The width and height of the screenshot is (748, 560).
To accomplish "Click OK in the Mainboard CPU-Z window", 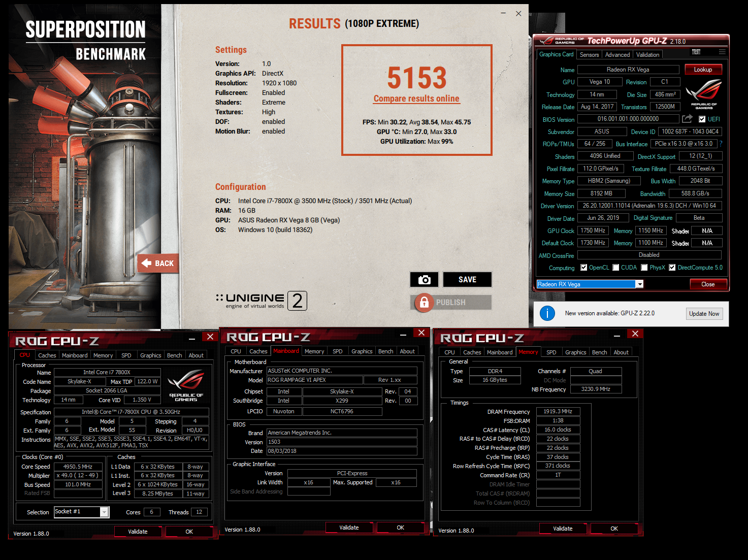I will click(400, 528).
